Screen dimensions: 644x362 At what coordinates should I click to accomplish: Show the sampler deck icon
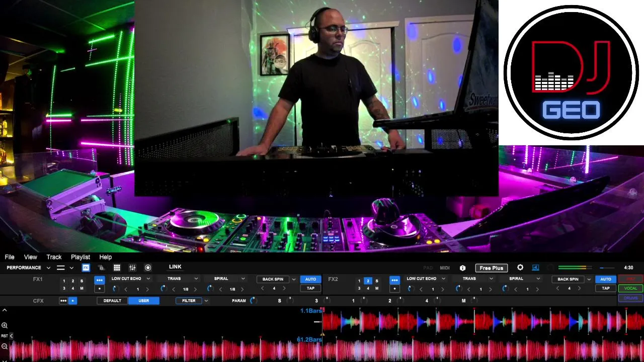click(x=101, y=268)
